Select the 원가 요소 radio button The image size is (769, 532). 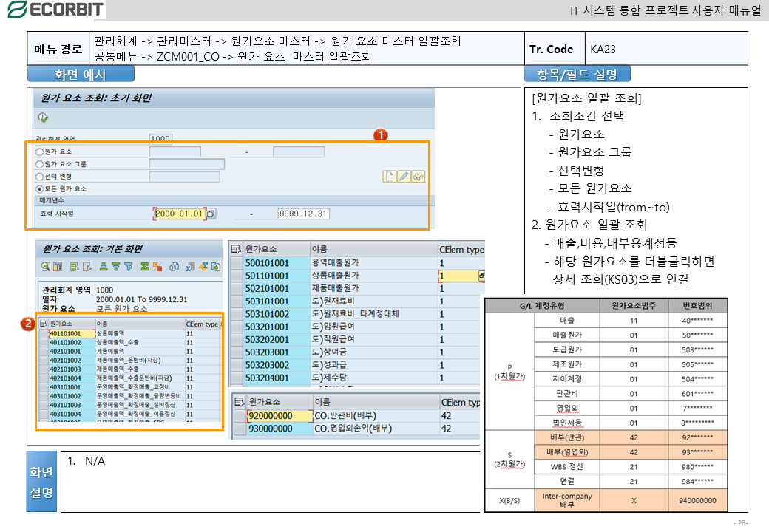pos(40,151)
